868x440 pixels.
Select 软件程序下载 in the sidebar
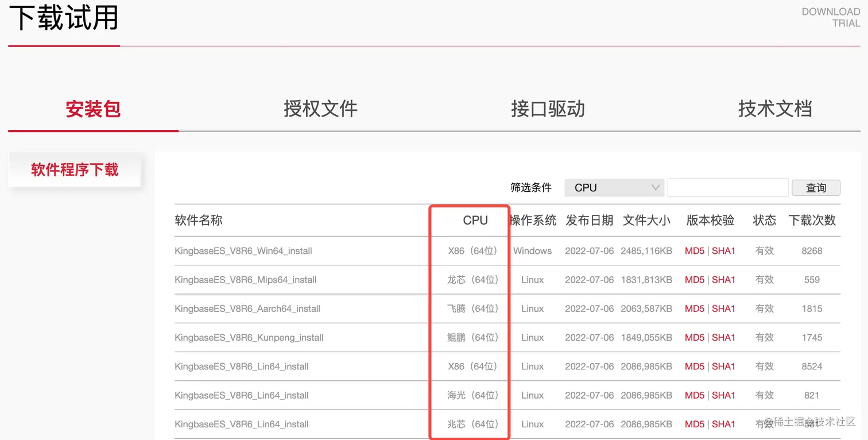(75, 169)
